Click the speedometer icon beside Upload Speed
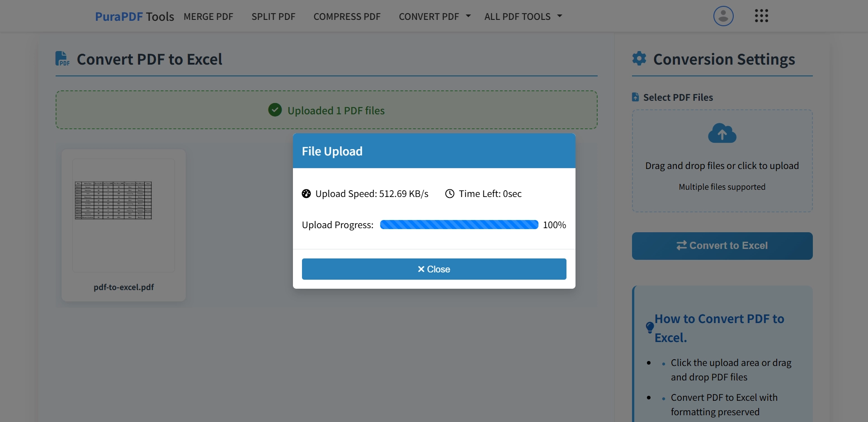Viewport: 868px width, 422px height. coord(306,194)
